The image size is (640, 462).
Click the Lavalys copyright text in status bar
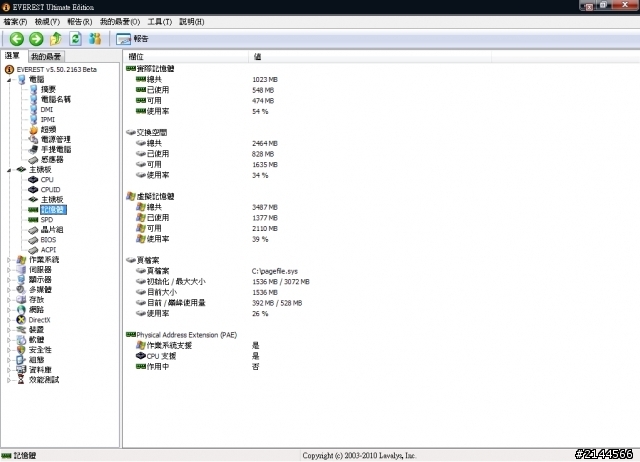pyautogui.click(x=359, y=455)
